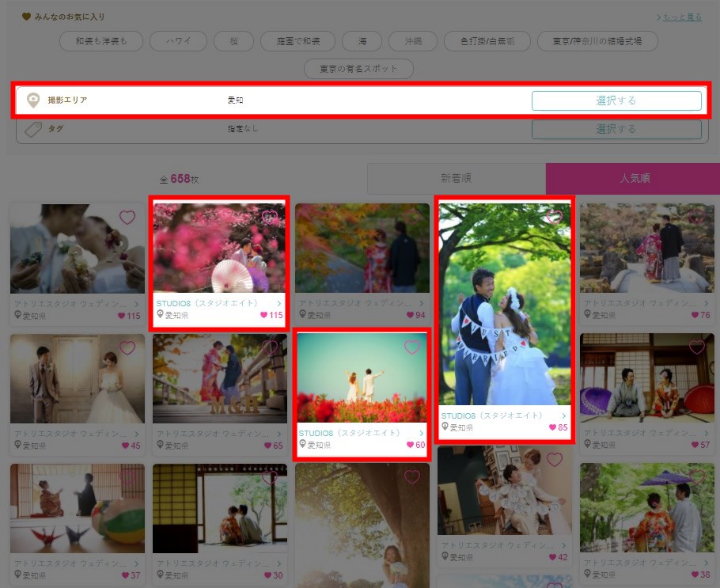Open the autumn maple kimono couple photo
Viewport: 720px width, 588px height.
(x=362, y=248)
